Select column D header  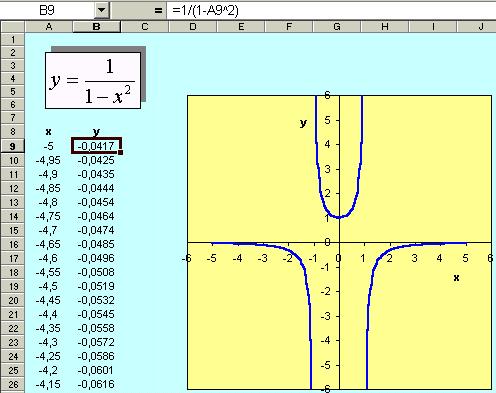coord(193,27)
